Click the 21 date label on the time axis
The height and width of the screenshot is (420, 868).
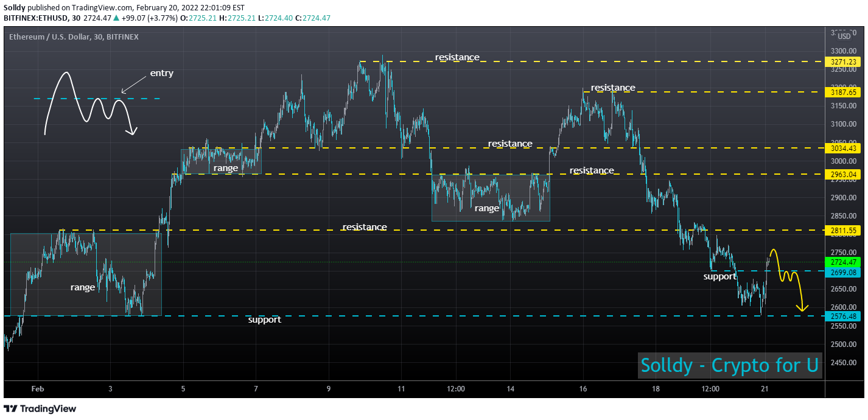click(x=765, y=388)
